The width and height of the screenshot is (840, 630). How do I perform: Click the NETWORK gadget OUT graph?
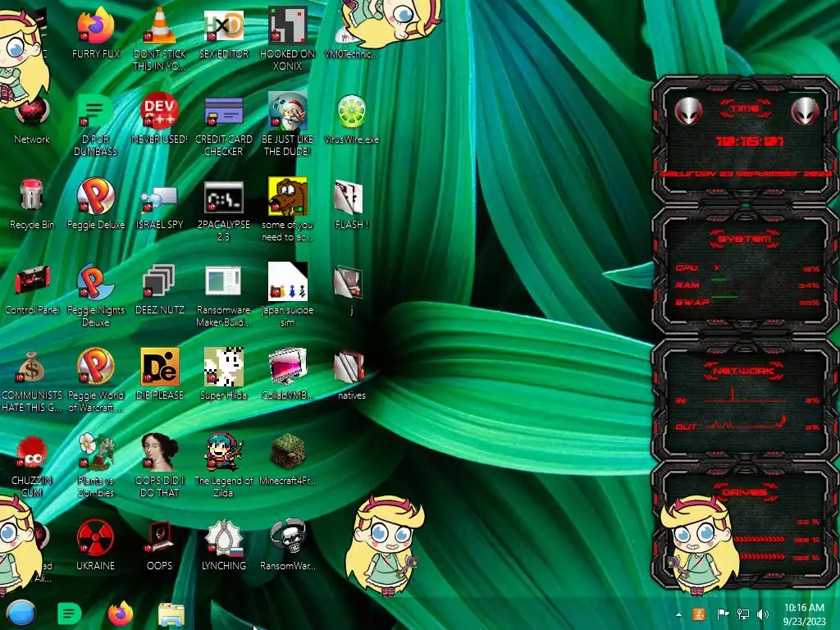pos(747,424)
